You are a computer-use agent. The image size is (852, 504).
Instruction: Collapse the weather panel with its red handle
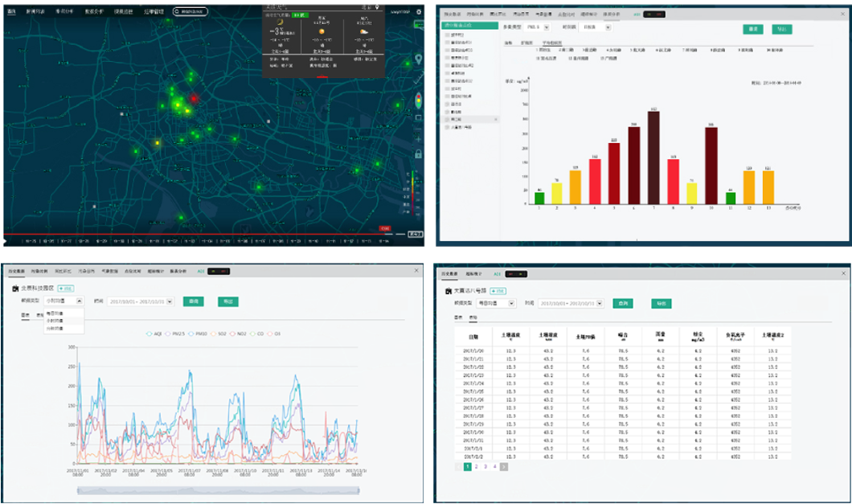[322, 77]
